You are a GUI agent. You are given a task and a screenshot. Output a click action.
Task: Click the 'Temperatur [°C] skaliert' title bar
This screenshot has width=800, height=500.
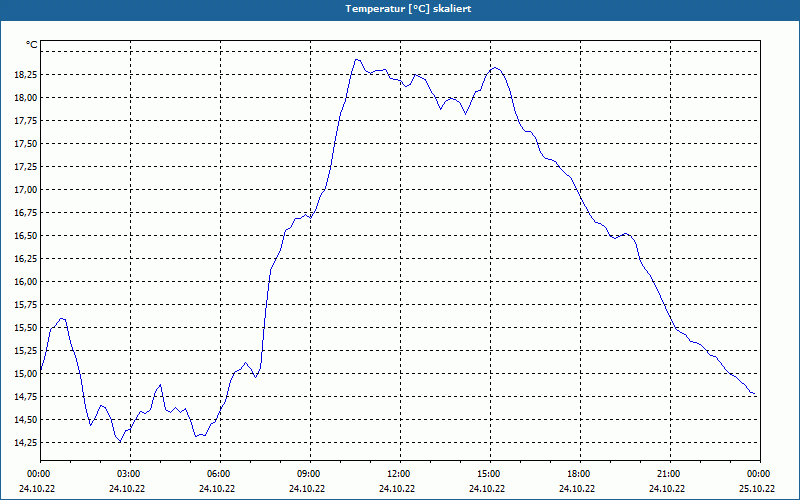pyautogui.click(x=400, y=9)
